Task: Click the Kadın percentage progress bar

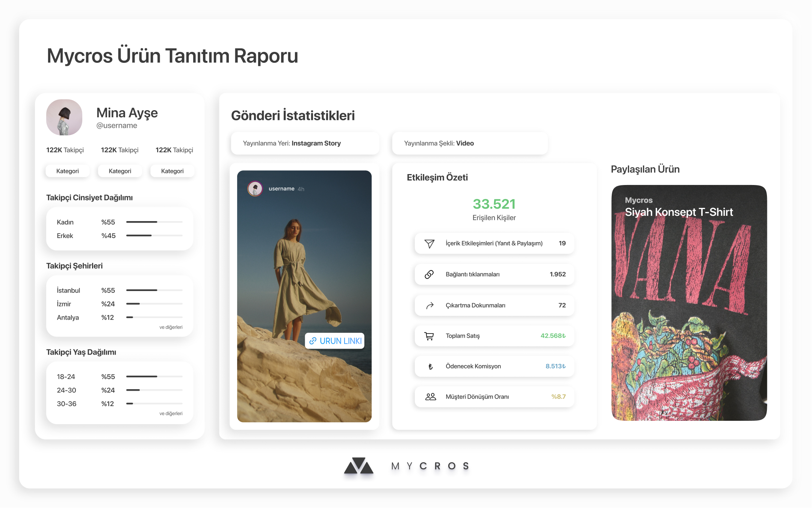Action: (x=154, y=222)
